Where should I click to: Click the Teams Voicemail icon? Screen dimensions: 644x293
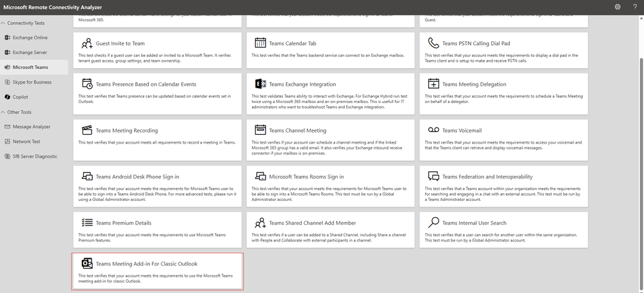pyautogui.click(x=433, y=130)
